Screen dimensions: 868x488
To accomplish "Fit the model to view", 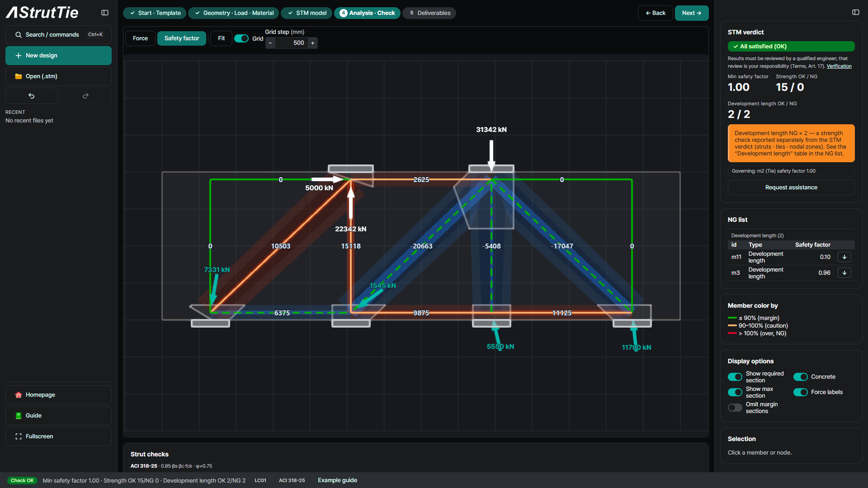I will 221,38.
